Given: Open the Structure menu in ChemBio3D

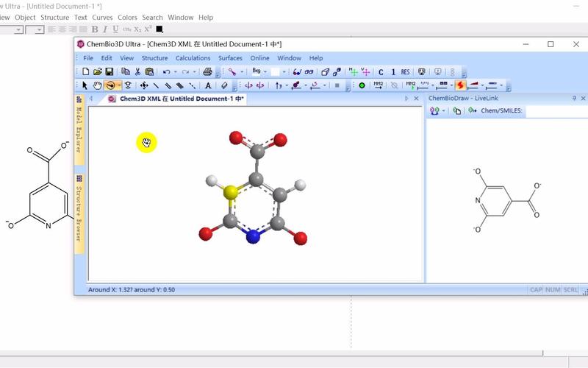Looking at the screenshot, I should pos(154,58).
